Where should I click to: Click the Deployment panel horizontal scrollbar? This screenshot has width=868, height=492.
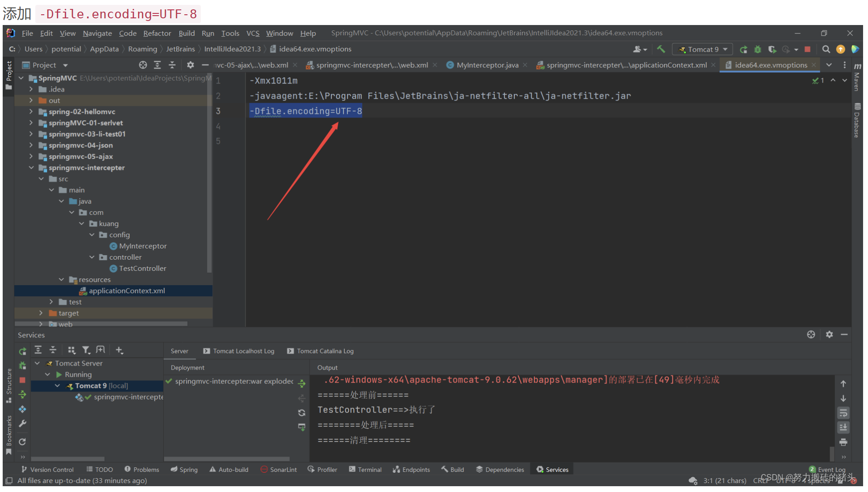227,459
